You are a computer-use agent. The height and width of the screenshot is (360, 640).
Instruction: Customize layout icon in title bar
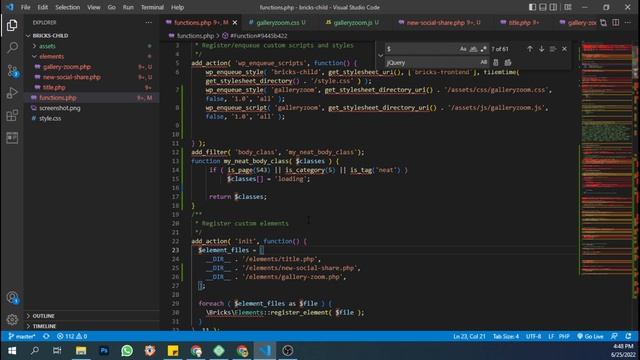(x=568, y=7)
